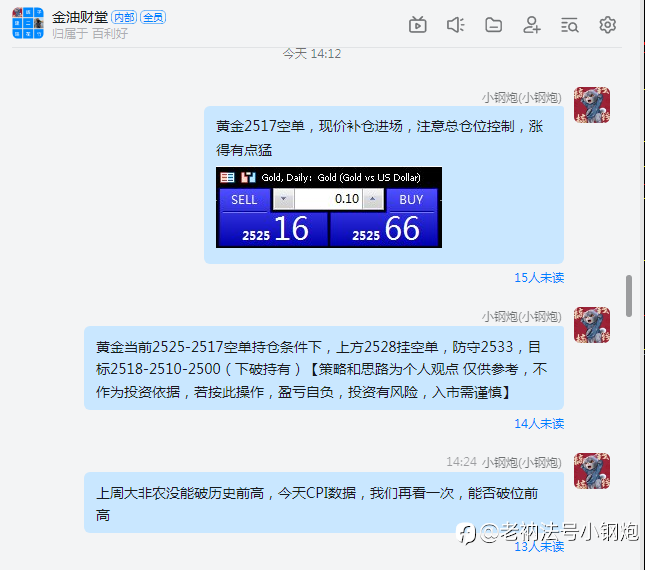Screen dimensions: 645x570
Task: Click the sender avatar of the 黄金当前2525-2517 message
Action: click(x=592, y=325)
